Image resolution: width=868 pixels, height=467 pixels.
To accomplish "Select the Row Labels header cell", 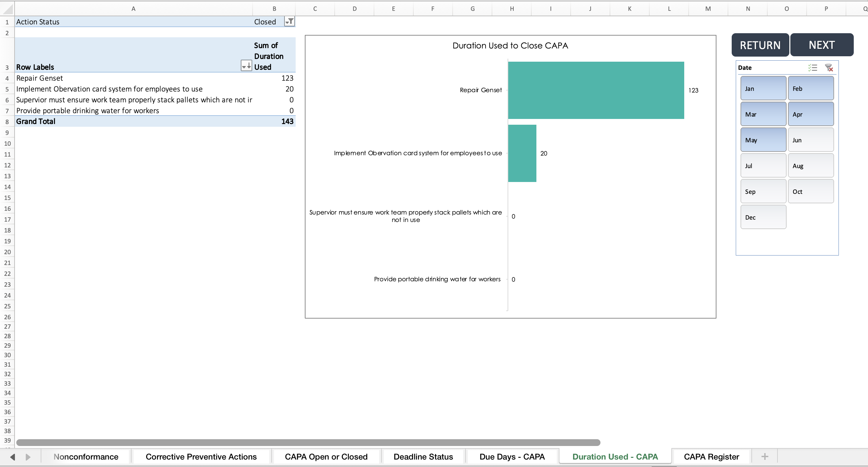I will [x=134, y=55].
